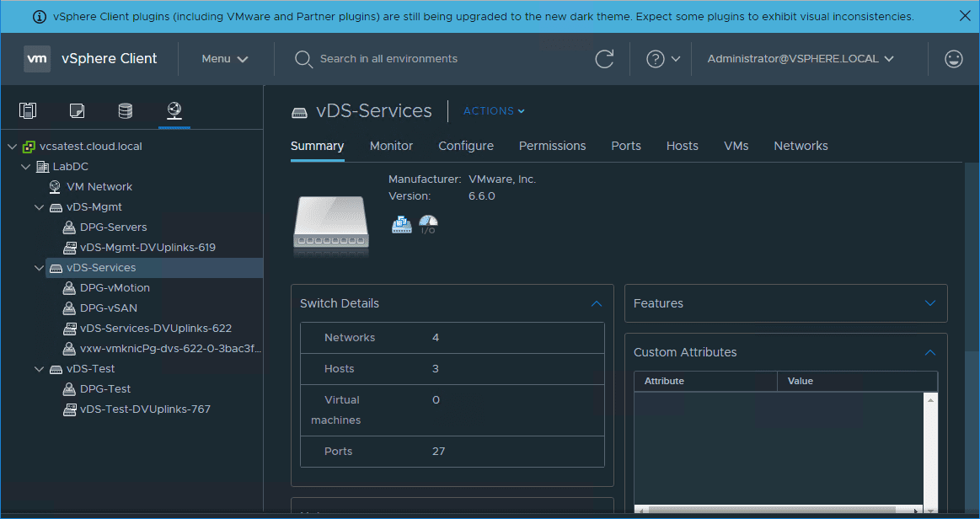Go to the Hosts tab
The width and height of the screenshot is (980, 519).
point(683,146)
